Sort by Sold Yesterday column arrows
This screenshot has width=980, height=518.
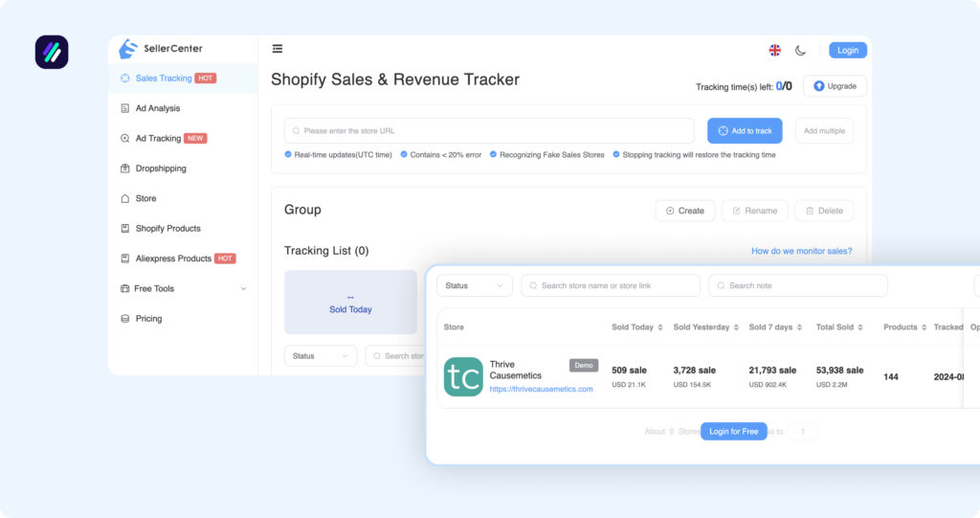[736, 327]
